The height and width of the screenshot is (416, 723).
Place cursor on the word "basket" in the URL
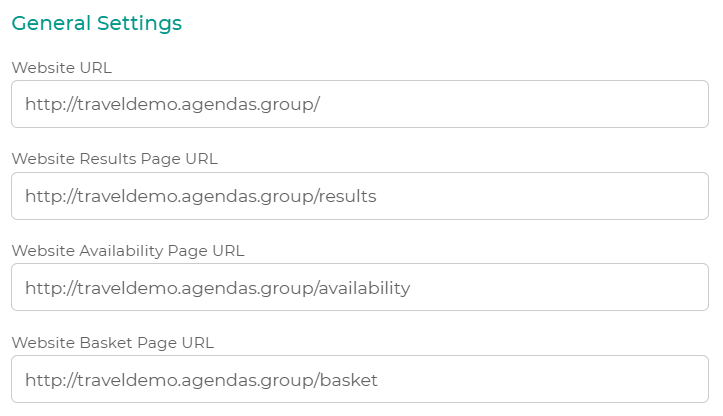(351, 380)
